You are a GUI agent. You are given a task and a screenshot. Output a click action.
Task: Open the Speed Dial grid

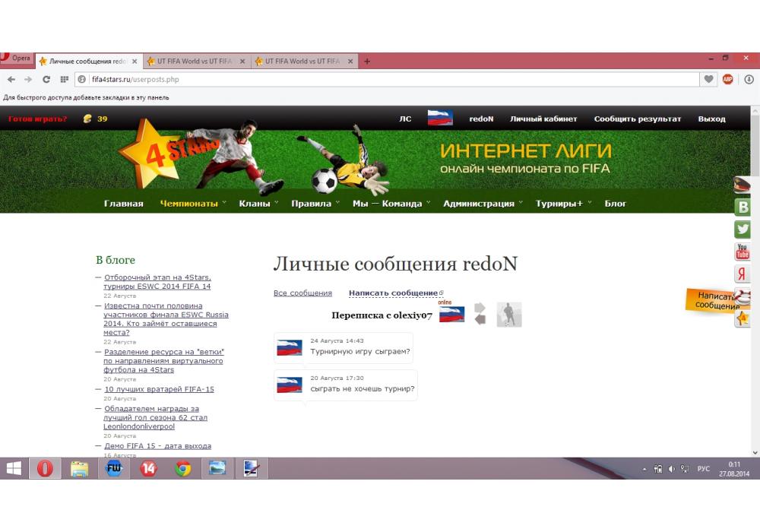(64, 79)
